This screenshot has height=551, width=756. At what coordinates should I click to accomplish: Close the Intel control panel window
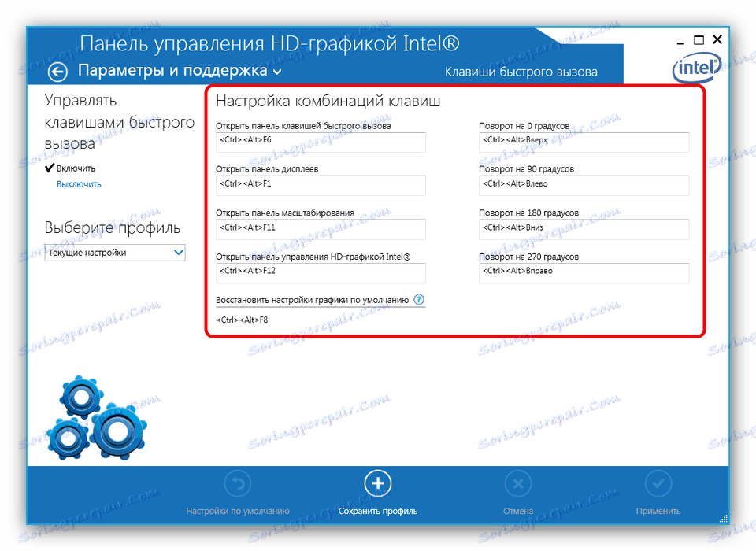click(x=717, y=39)
